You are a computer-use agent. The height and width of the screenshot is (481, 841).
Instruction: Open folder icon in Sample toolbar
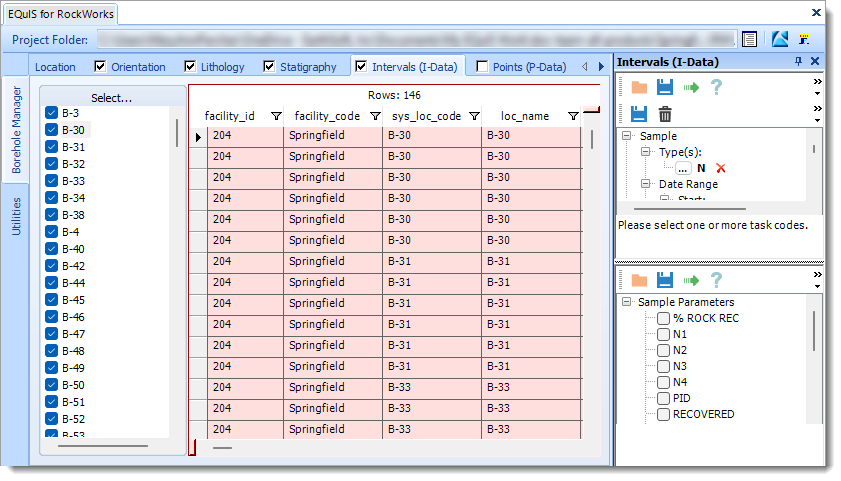click(639, 87)
